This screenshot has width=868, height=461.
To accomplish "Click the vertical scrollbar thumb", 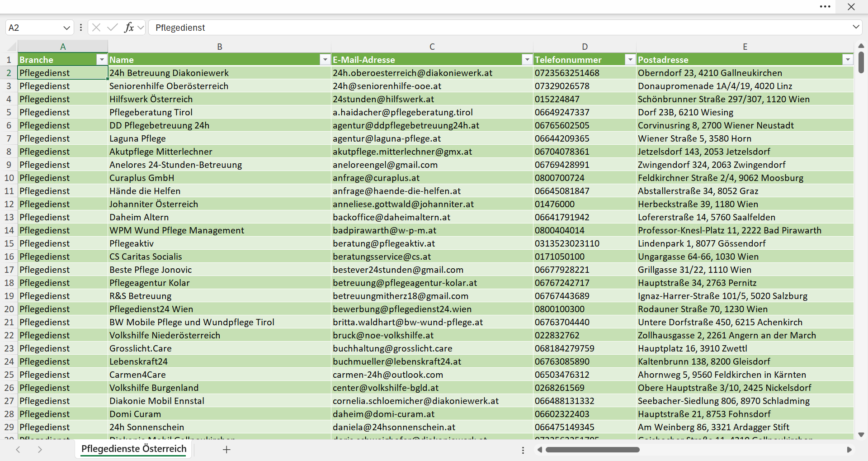I will (861, 62).
